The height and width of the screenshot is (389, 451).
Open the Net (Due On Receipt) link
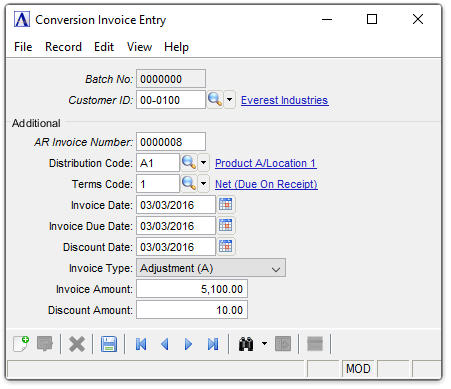coord(266,184)
